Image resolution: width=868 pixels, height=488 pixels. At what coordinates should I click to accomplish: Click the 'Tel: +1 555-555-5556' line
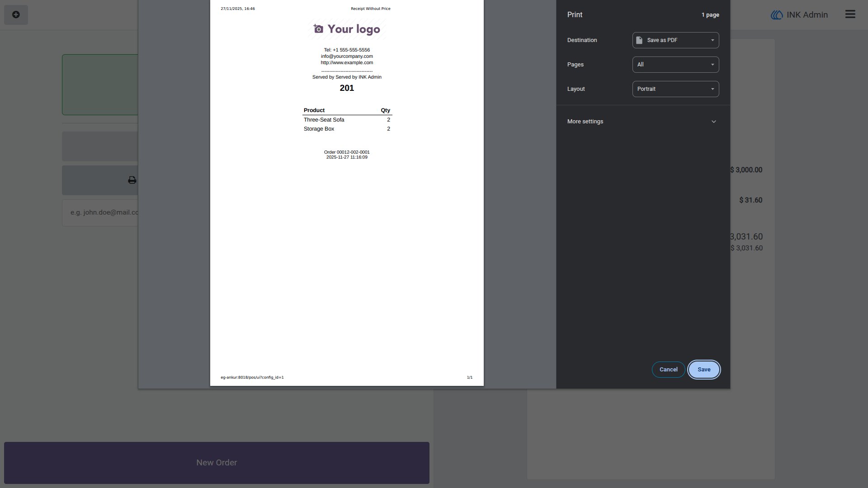tap(347, 50)
